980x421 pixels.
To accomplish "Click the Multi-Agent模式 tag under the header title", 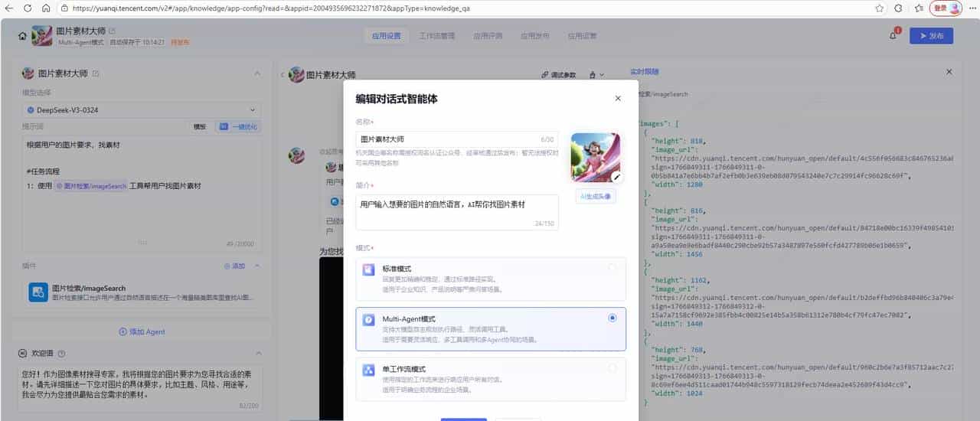I will coord(80,42).
